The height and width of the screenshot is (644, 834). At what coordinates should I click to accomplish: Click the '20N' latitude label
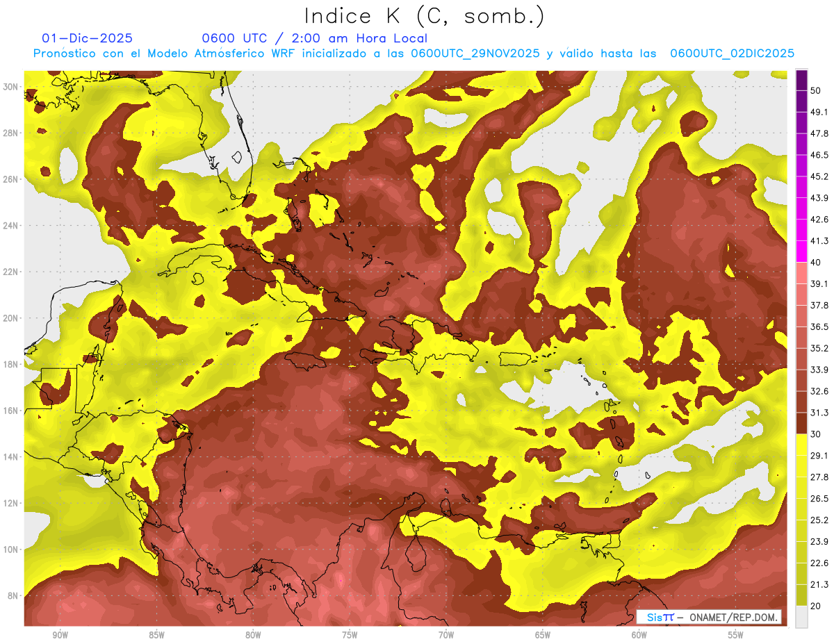point(12,318)
